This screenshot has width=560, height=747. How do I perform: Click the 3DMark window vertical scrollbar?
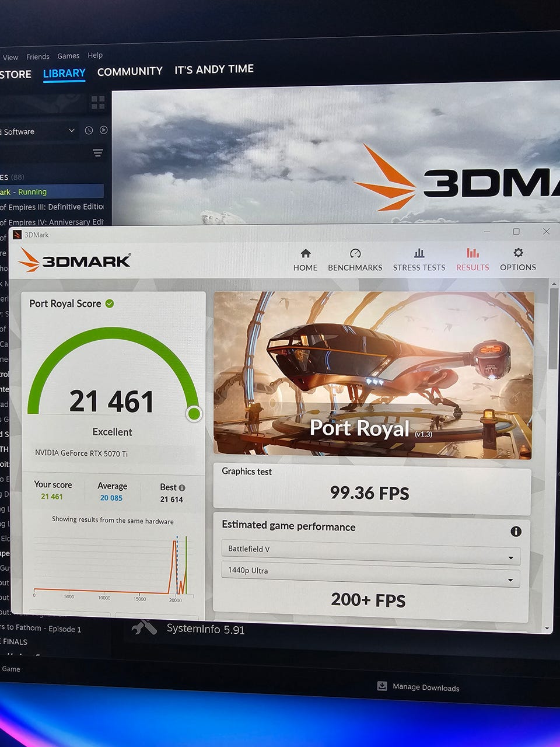click(x=552, y=330)
